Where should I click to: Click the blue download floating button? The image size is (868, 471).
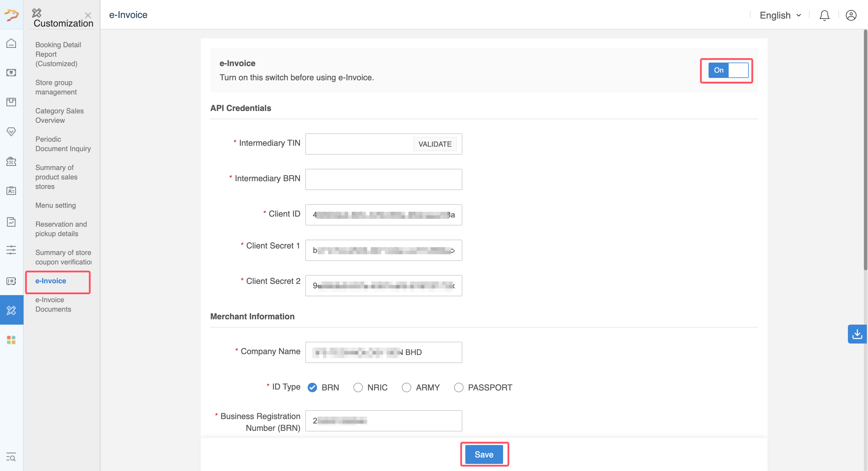[x=857, y=334]
